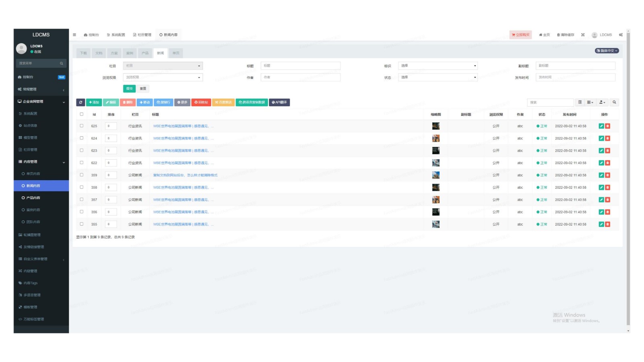Click the green 添加 button
This screenshot has height=362, width=644.
94,102
